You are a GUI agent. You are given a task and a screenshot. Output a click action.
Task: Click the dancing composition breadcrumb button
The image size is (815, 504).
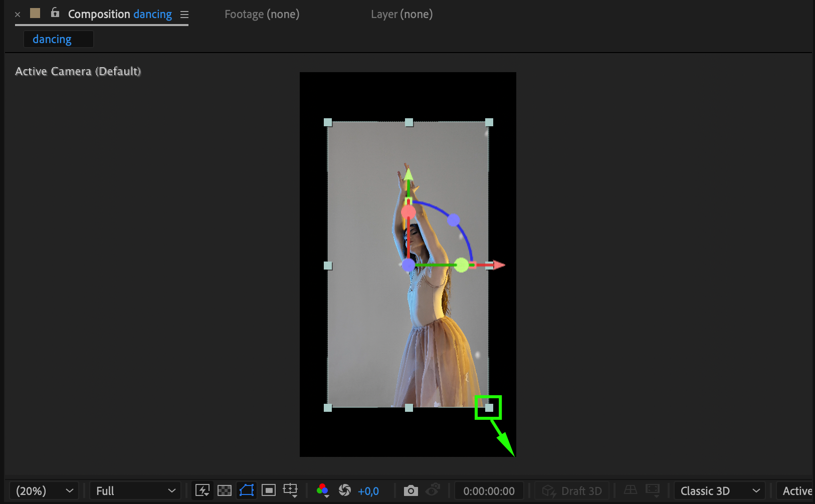52,39
